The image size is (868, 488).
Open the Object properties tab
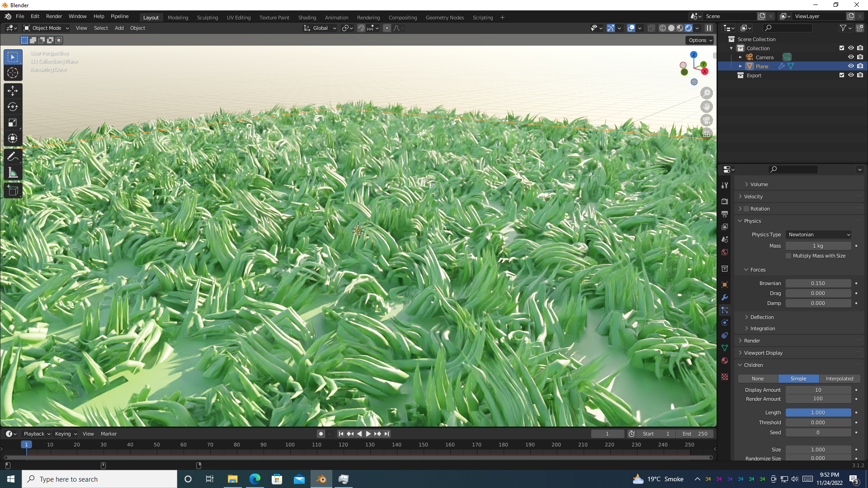(x=725, y=285)
